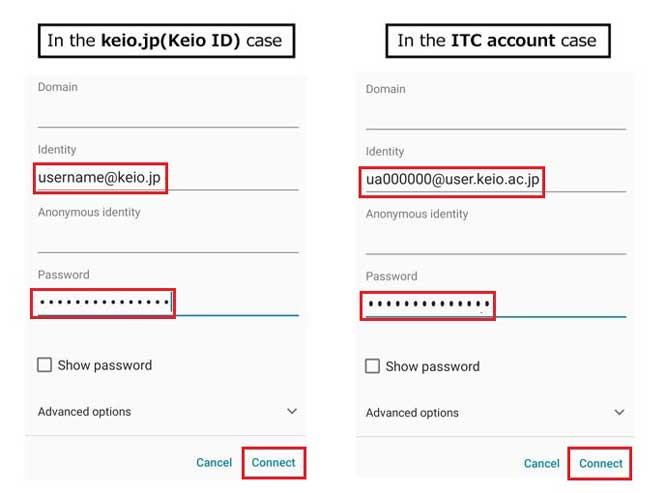
Task: Select Anonymous identity field in ITC account form
Action: (495, 242)
